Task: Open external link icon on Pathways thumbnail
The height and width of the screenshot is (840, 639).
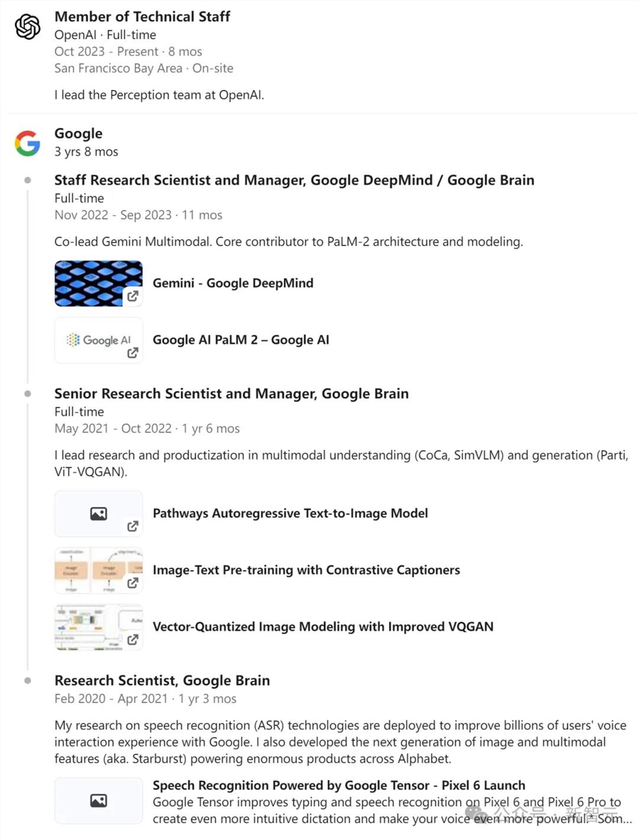Action: 132,526
